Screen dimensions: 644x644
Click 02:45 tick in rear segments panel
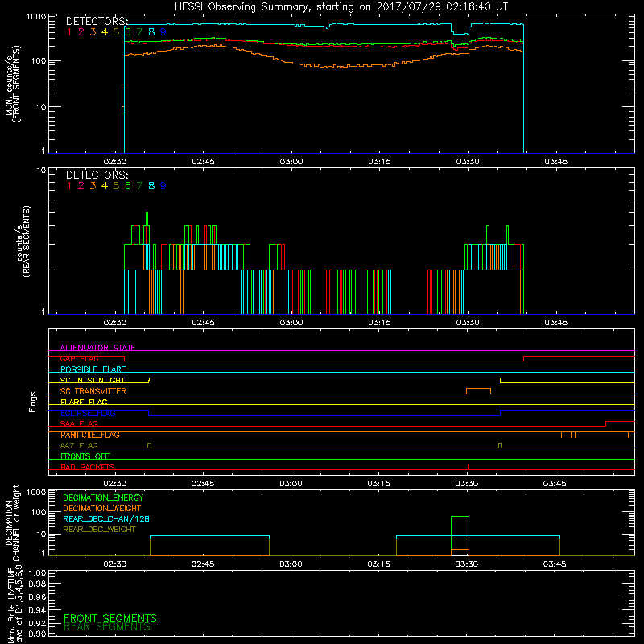tap(203, 323)
